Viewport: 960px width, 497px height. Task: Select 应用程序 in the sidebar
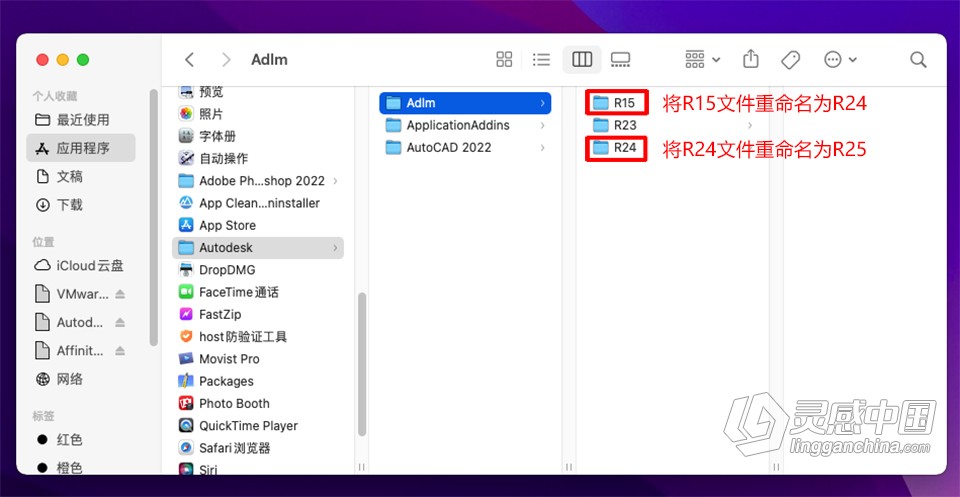coord(81,148)
